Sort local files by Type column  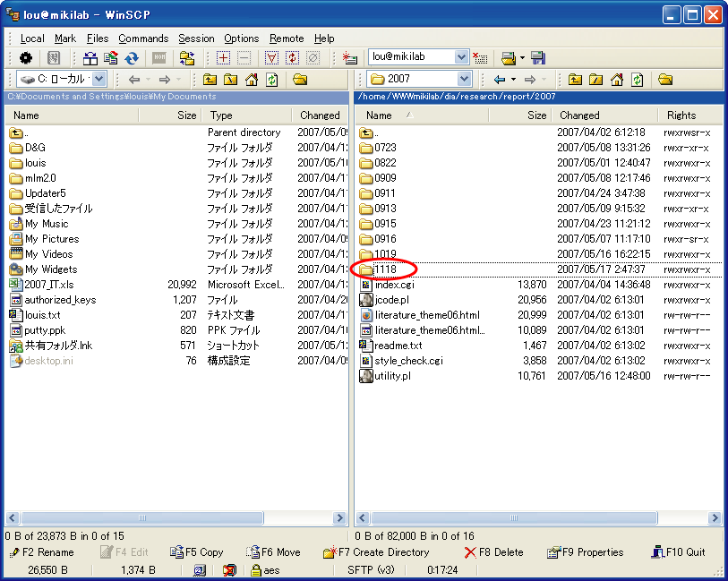(247, 115)
